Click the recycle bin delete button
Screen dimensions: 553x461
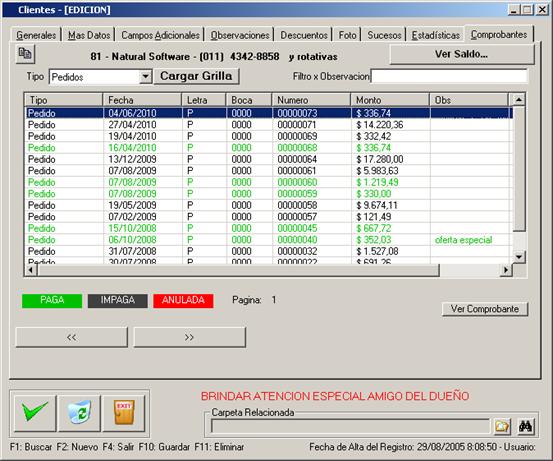click(x=79, y=413)
